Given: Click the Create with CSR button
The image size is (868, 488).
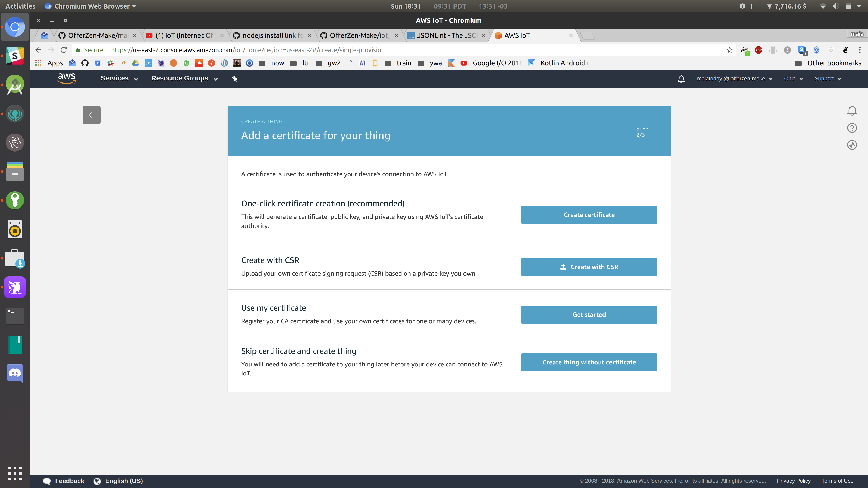Looking at the screenshot, I should point(589,267).
